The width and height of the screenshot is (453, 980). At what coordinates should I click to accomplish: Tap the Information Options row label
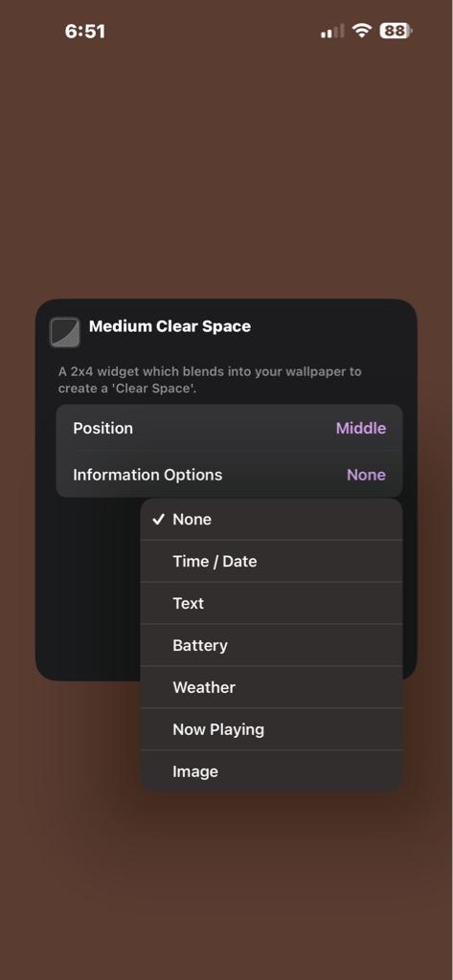click(x=147, y=475)
